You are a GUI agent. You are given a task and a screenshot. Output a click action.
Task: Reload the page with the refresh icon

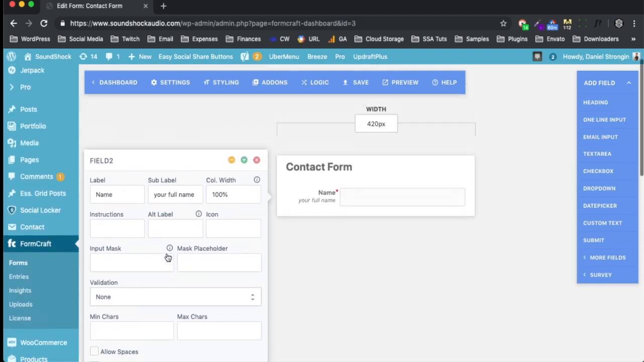coord(44,23)
